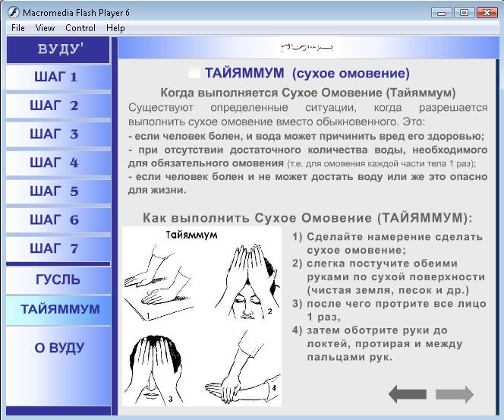Image resolution: width=504 pixels, height=420 pixels.
Task: Close the Macromedia Flash Player window
Action: click(x=487, y=13)
